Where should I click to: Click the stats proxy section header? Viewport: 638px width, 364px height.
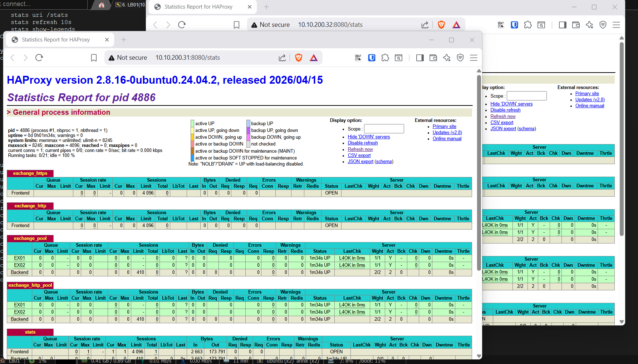click(x=30, y=332)
